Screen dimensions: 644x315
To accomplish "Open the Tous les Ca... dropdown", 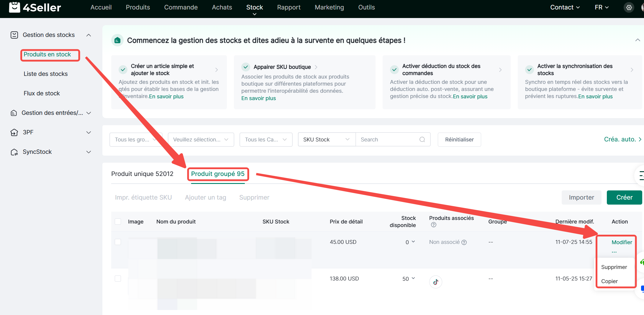I will [x=266, y=140].
